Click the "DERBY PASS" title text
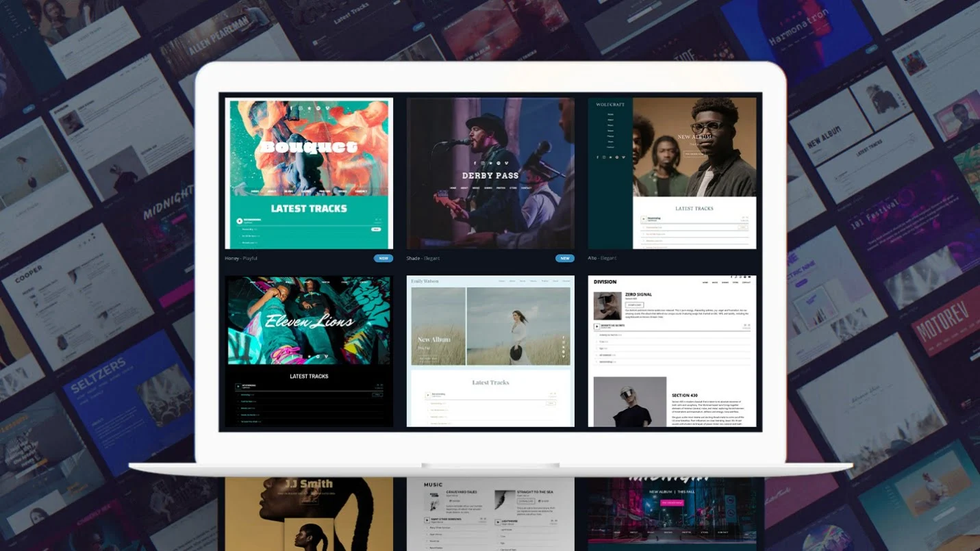Screen dimensions: 980x551 pos(490,176)
